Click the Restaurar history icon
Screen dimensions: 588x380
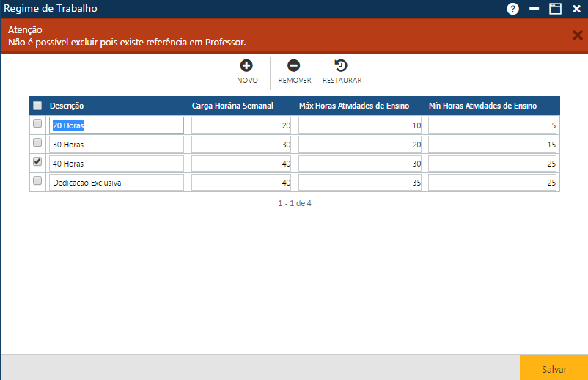coord(341,66)
